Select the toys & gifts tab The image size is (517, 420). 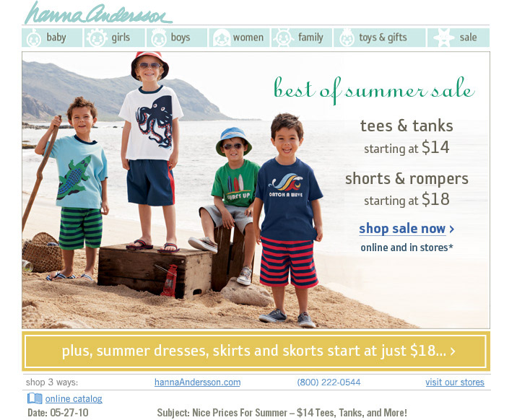(379, 38)
